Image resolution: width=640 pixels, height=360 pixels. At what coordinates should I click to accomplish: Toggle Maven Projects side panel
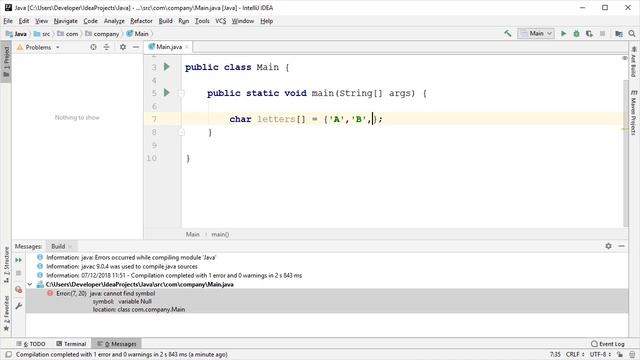[x=634, y=113]
